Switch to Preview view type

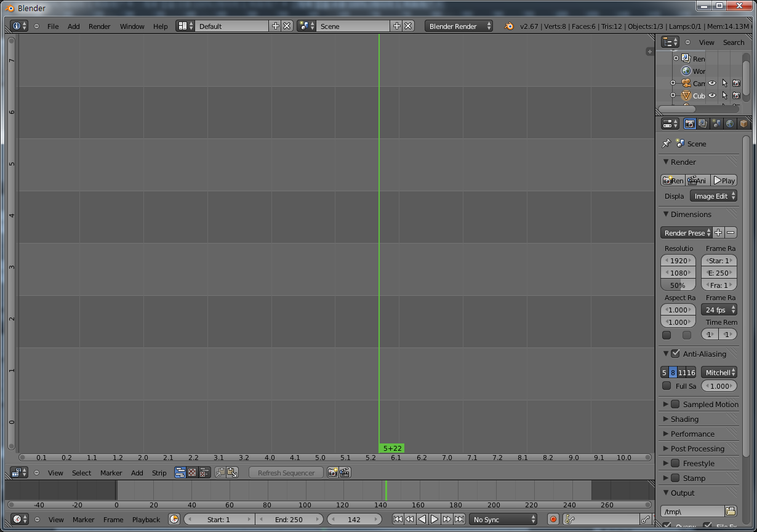click(x=192, y=472)
